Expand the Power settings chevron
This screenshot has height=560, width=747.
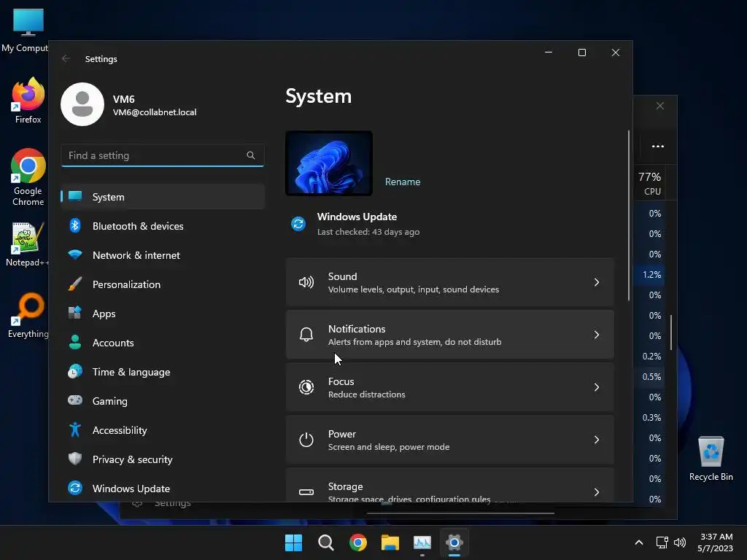(597, 440)
